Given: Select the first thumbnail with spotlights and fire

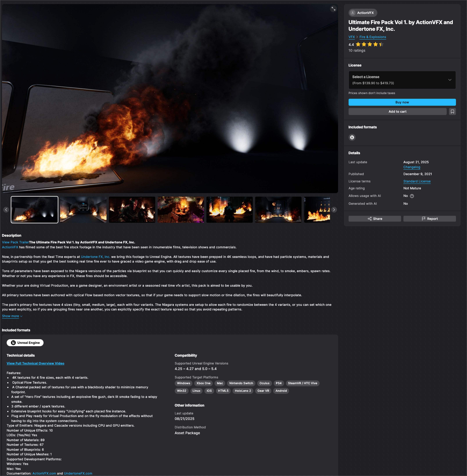Looking at the screenshot, I should point(35,210).
